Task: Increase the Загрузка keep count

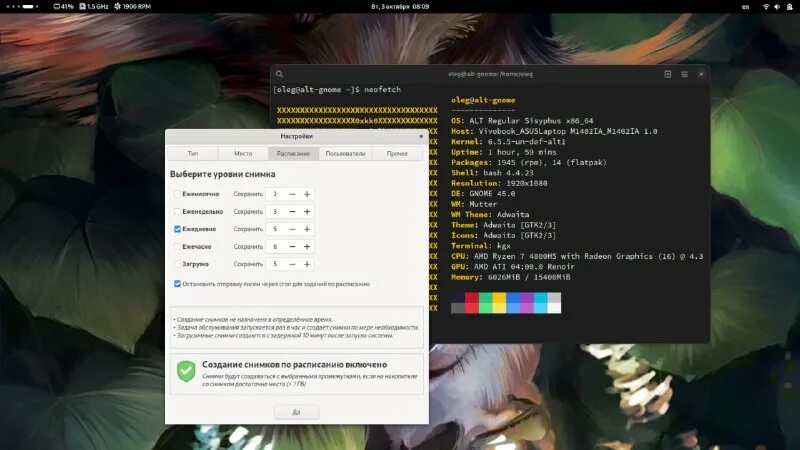Action: 307,264
